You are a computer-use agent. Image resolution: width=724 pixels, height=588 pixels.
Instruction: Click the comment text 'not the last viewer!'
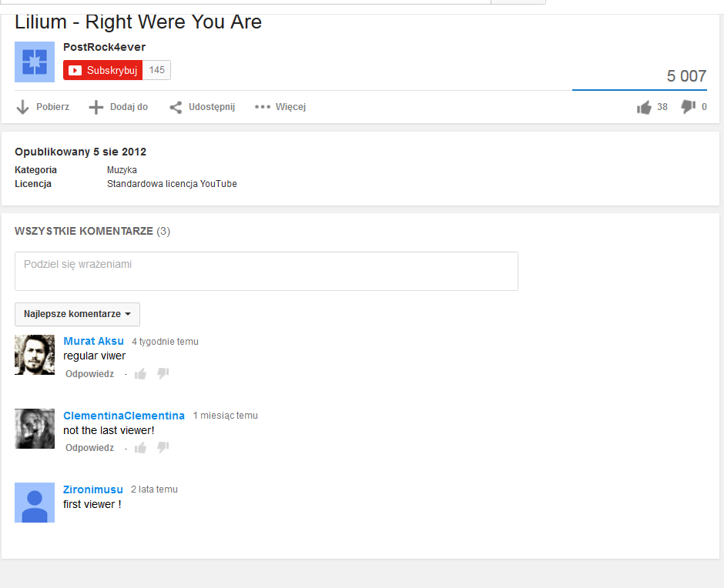click(x=109, y=430)
